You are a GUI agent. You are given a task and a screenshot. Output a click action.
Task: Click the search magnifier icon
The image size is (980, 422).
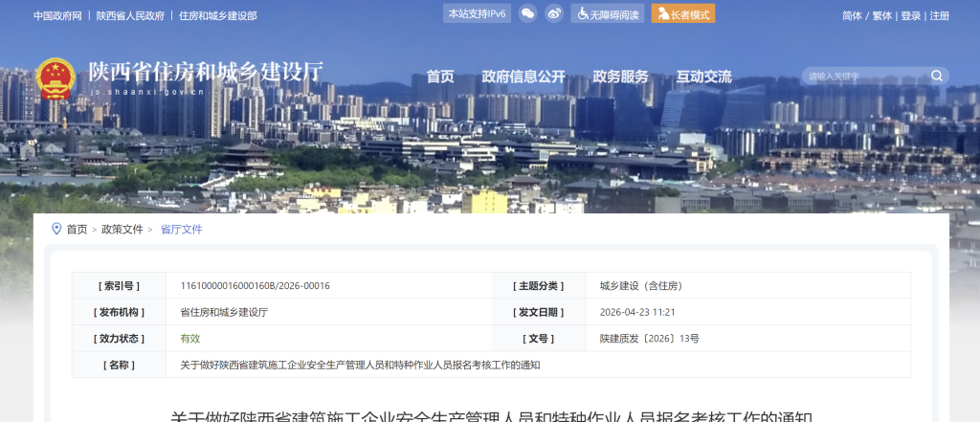[937, 76]
